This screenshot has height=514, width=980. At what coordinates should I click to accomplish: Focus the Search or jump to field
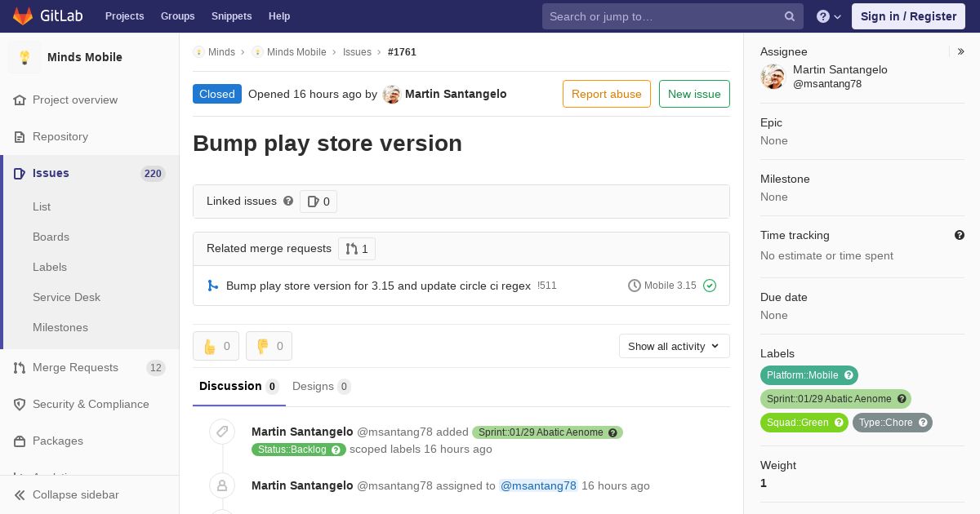(663, 16)
